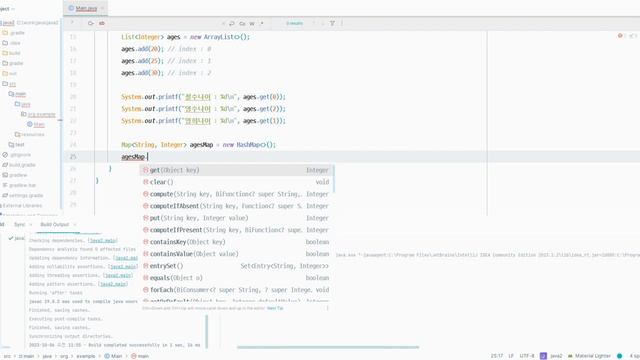Expand External Libraries node
640x360 pixels.
22,206
